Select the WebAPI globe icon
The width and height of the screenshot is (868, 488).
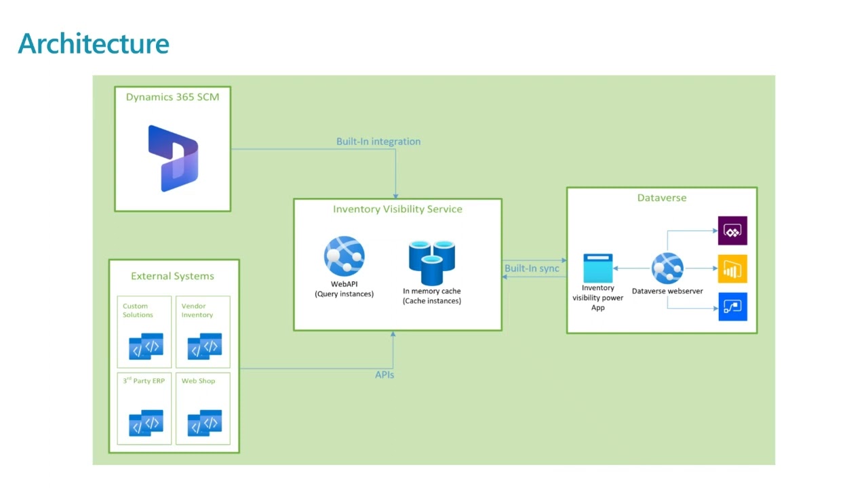pyautogui.click(x=344, y=256)
